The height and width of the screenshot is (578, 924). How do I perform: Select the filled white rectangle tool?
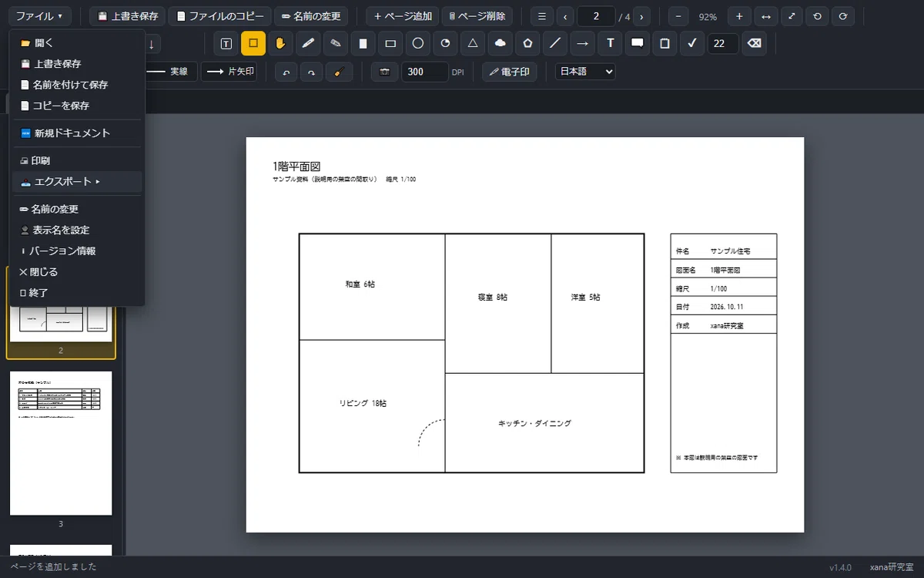[363, 44]
